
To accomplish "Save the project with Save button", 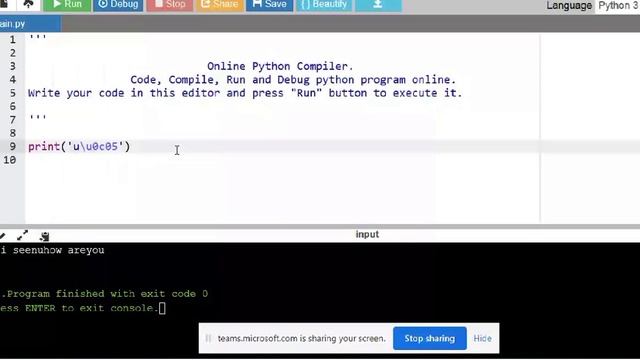I will pos(269,4).
